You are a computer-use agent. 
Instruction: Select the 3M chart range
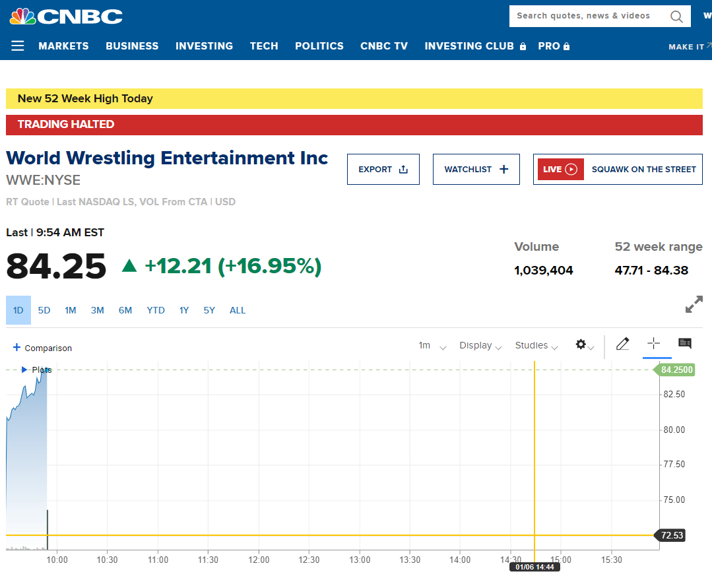[98, 310]
